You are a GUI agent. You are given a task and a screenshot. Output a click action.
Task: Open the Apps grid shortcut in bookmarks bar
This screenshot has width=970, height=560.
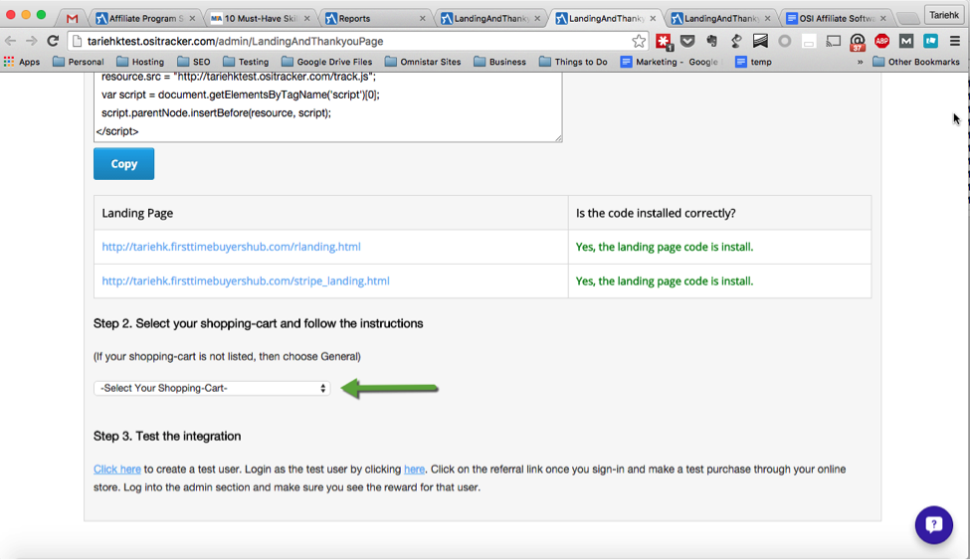coord(22,62)
